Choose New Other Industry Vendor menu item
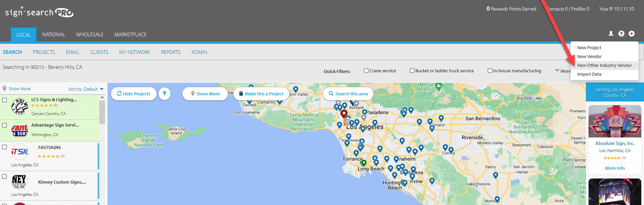This screenshot has height=205, width=644. 604,65
